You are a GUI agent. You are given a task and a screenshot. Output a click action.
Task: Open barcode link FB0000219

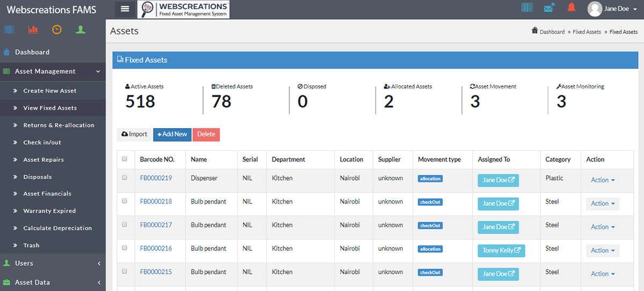[x=156, y=178]
